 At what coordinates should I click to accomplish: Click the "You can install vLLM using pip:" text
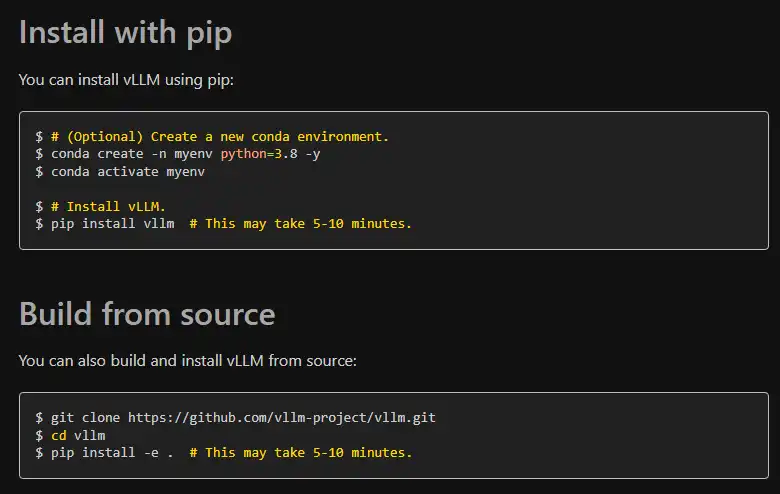pyautogui.click(x=126, y=80)
